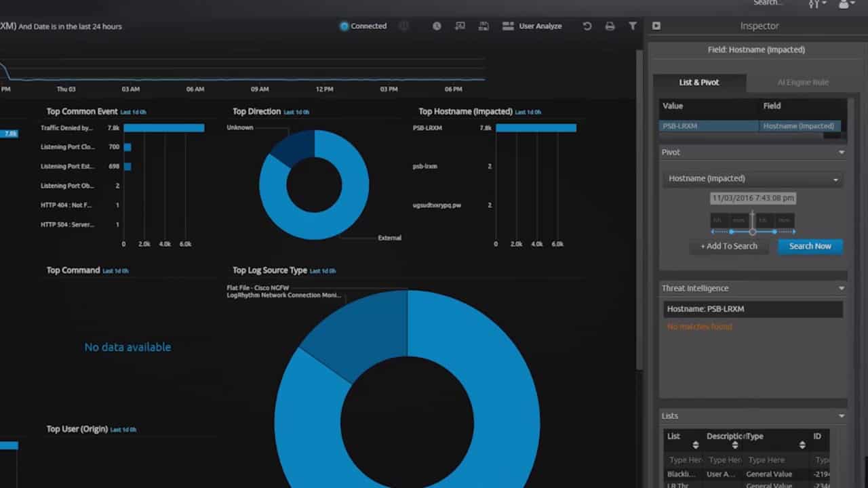Open the User Analyze layout selector
The image size is (868, 488).
point(532,26)
